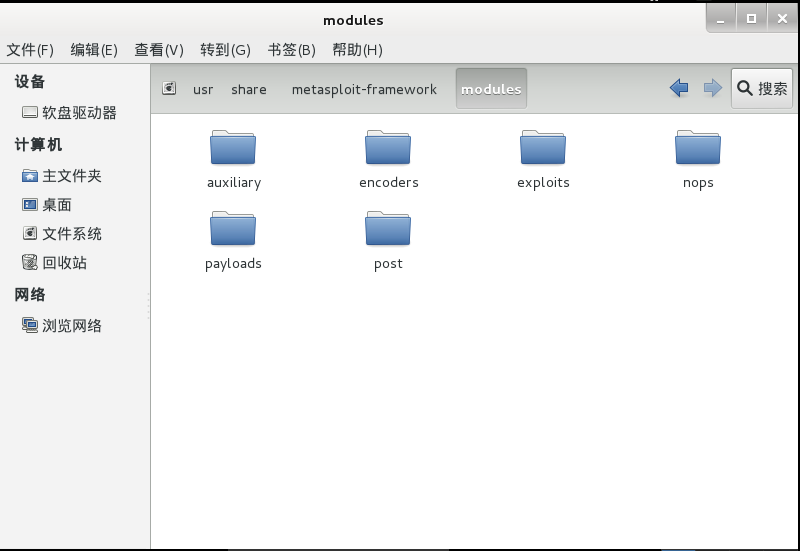Open the encoders folder icon

click(x=388, y=147)
